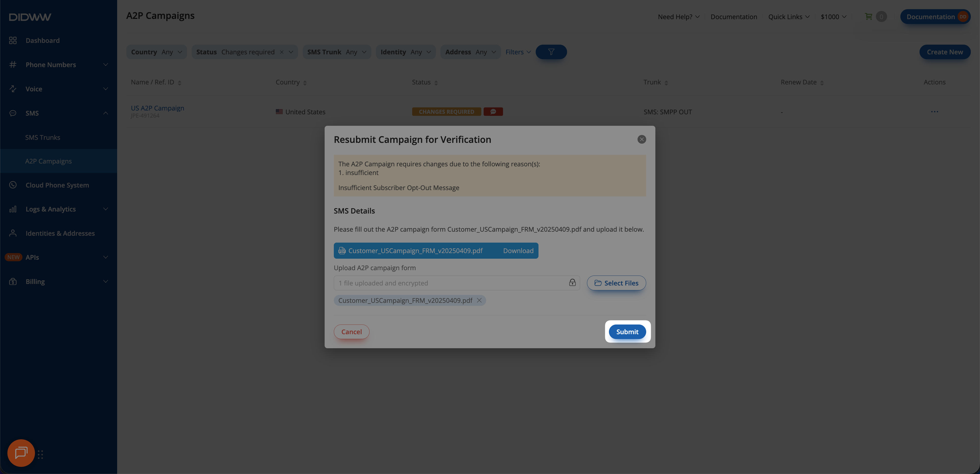Click the shopping cart icon
The image size is (980, 474).
coord(868,16)
